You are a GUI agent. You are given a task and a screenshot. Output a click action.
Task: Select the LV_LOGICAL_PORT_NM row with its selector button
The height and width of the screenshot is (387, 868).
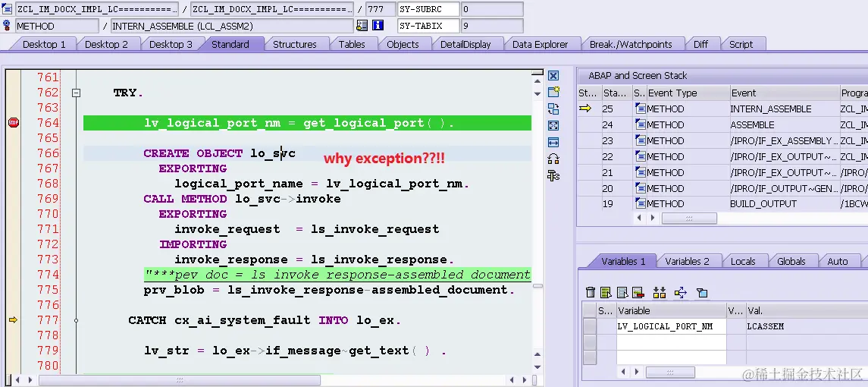590,326
